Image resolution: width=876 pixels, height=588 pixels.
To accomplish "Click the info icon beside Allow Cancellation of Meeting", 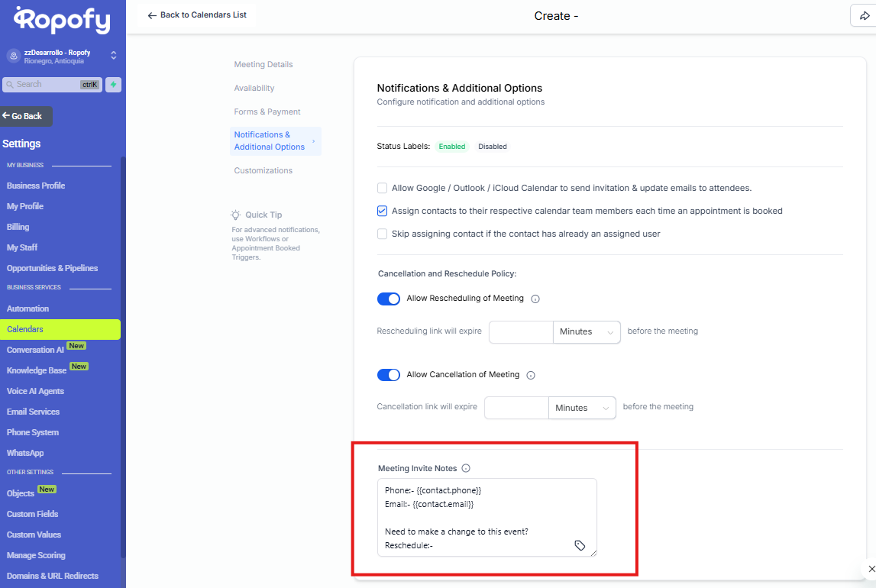I will pyautogui.click(x=531, y=376).
